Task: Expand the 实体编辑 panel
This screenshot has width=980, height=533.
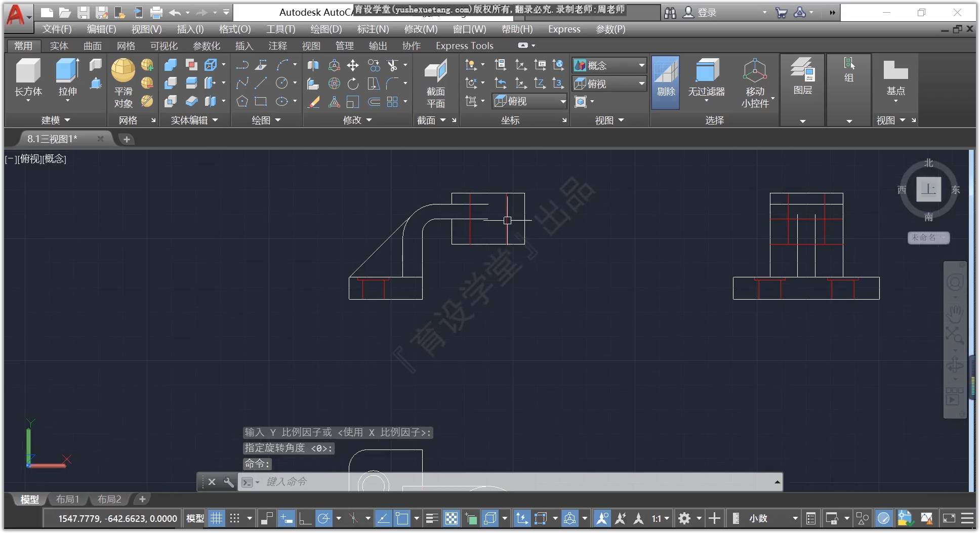Action: point(194,120)
